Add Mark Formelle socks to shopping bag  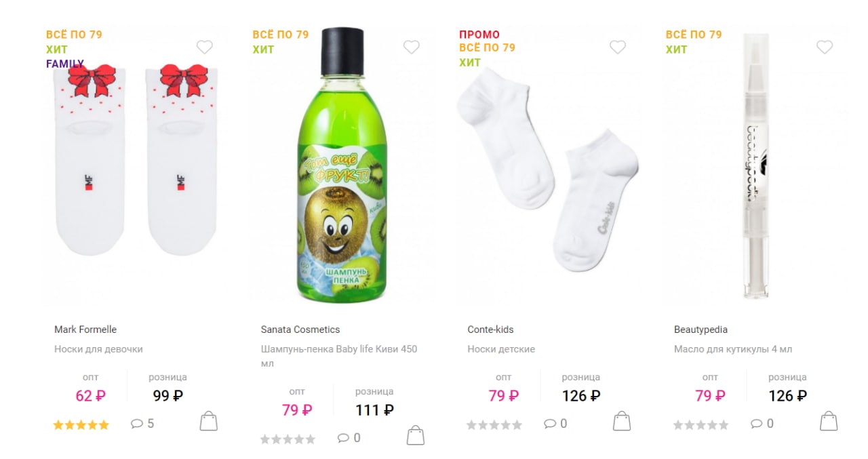point(209,421)
